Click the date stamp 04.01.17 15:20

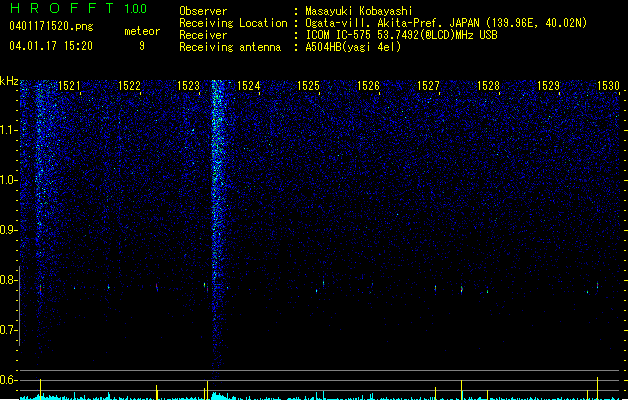pyautogui.click(x=51, y=46)
